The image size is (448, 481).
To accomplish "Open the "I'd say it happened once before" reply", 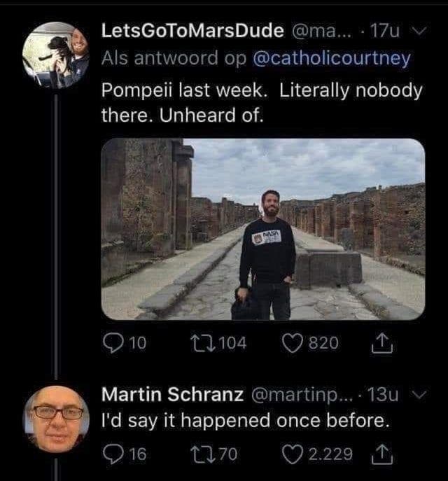I will tap(244, 422).
